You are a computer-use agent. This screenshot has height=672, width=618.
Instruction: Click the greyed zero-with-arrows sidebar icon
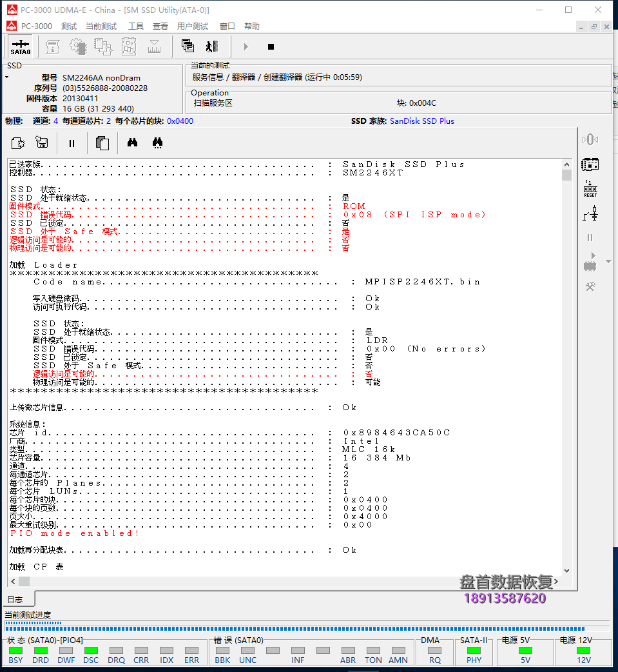(x=590, y=139)
